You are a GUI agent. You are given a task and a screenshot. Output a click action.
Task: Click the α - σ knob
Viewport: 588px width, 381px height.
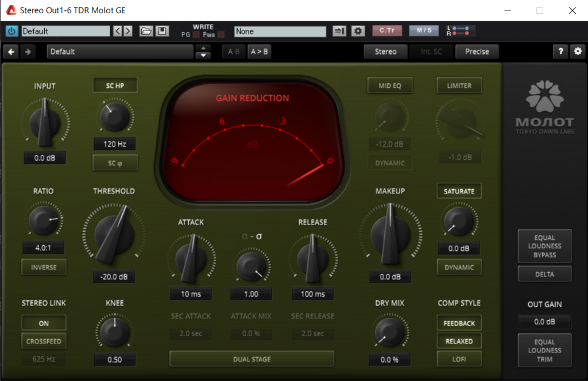point(252,266)
